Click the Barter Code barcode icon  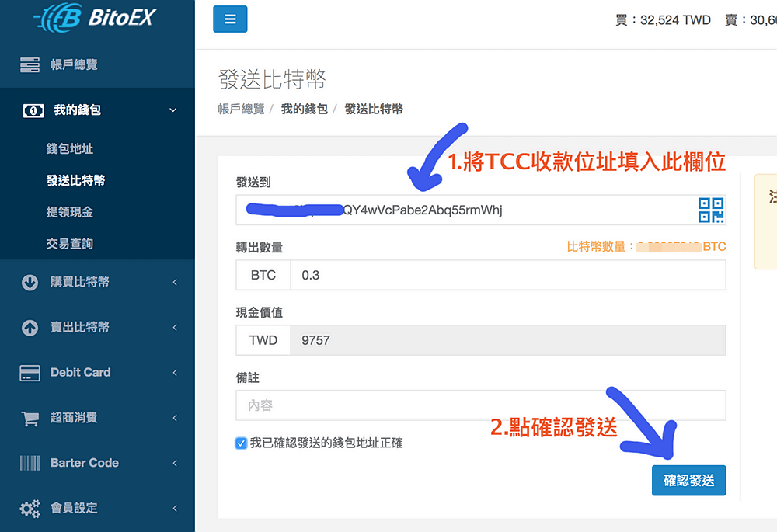[30, 463]
